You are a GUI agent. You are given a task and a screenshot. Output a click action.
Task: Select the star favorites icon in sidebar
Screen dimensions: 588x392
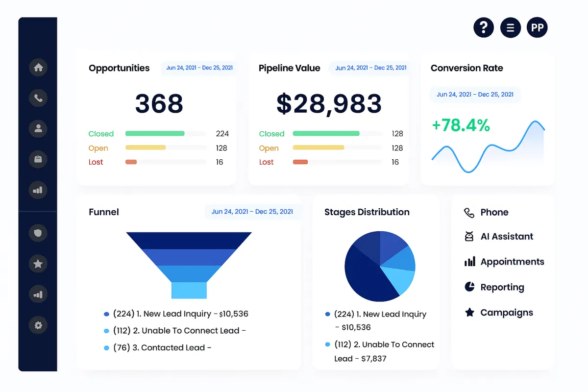38,264
